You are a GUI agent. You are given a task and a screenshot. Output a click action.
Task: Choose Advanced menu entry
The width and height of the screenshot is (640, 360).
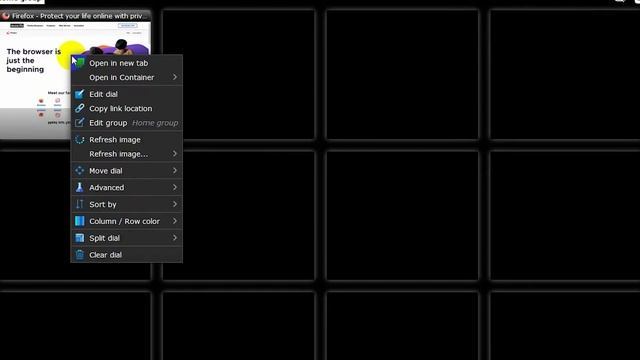[x=127, y=187]
